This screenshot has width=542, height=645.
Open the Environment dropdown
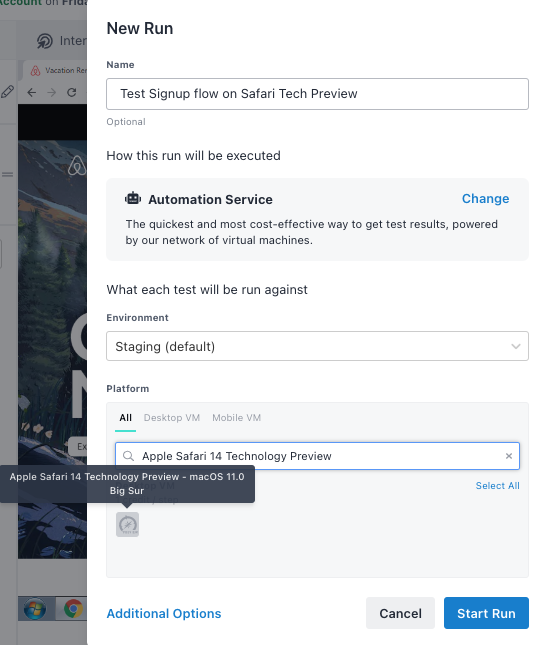(317, 346)
